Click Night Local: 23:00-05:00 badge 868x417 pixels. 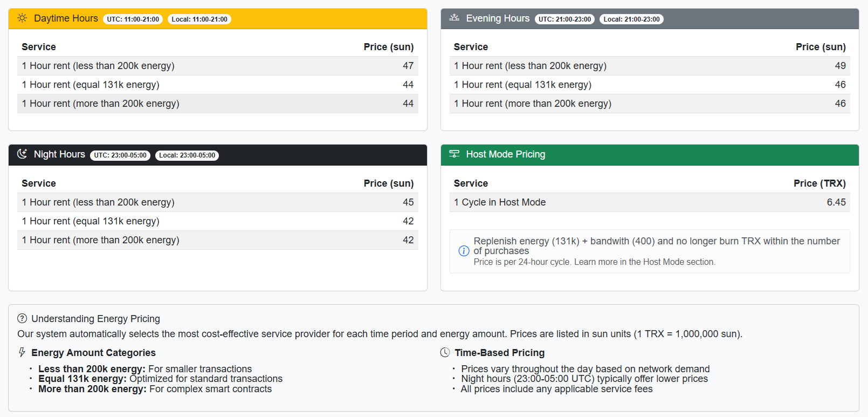[187, 155]
